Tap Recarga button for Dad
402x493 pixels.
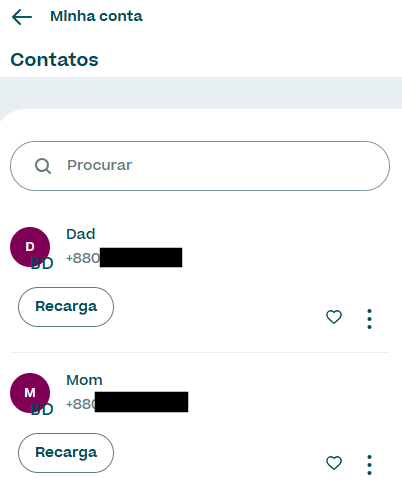click(66, 307)
